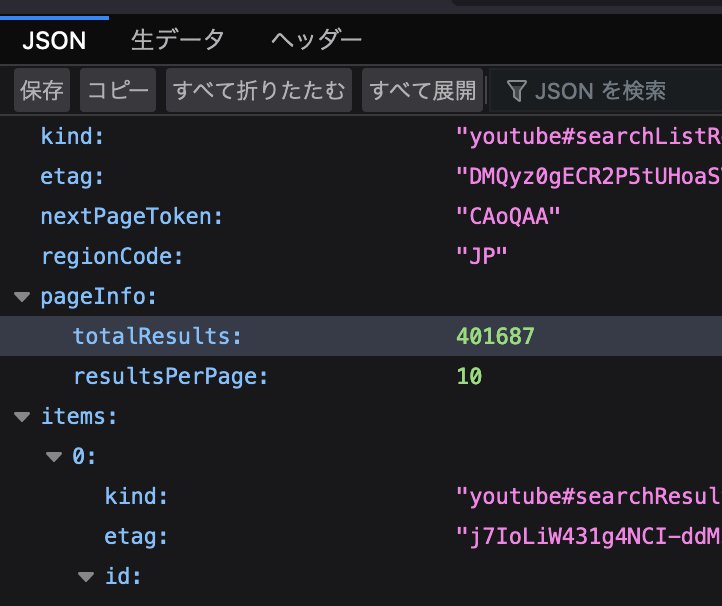Collapse the items node
This screenshot has width=722, height=606.
[22, 417]
